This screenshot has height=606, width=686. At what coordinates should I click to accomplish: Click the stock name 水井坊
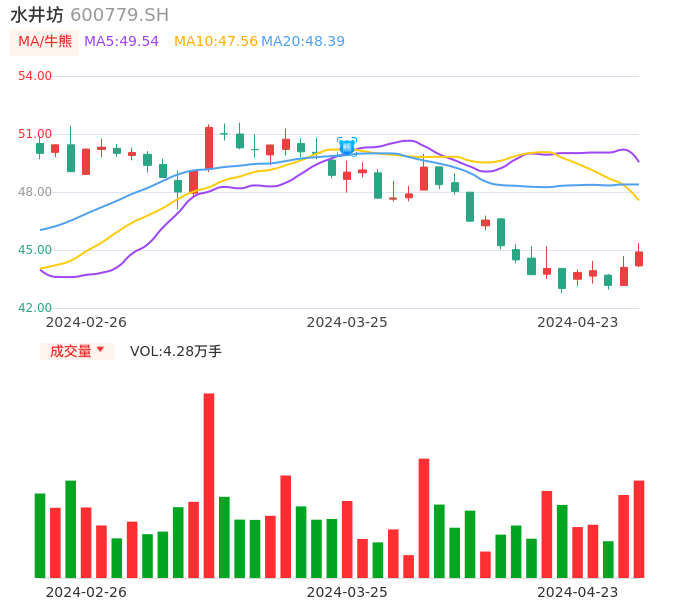37,15
